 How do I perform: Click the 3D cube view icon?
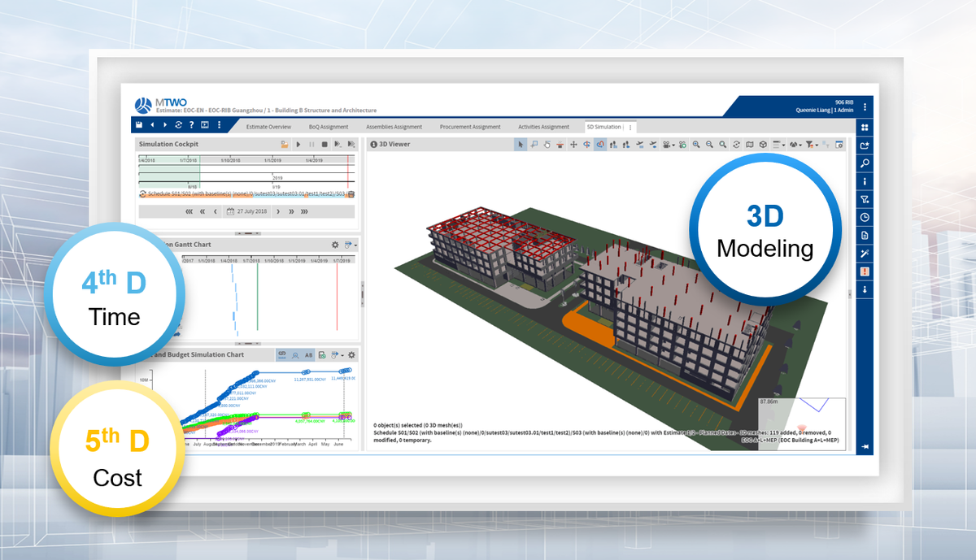[763, 145]
